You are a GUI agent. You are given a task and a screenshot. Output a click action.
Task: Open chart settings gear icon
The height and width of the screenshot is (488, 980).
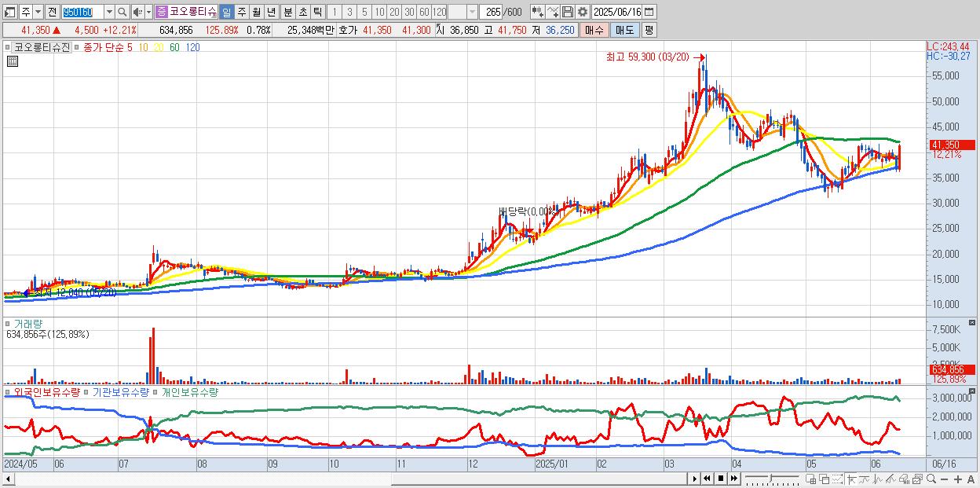(x=582, y=12)
